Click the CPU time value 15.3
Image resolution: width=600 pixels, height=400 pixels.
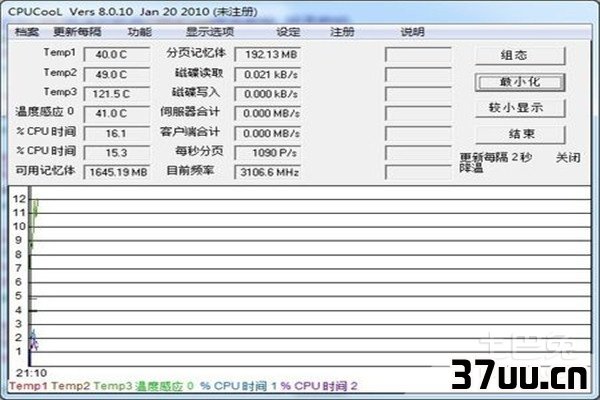coord(117,153)
